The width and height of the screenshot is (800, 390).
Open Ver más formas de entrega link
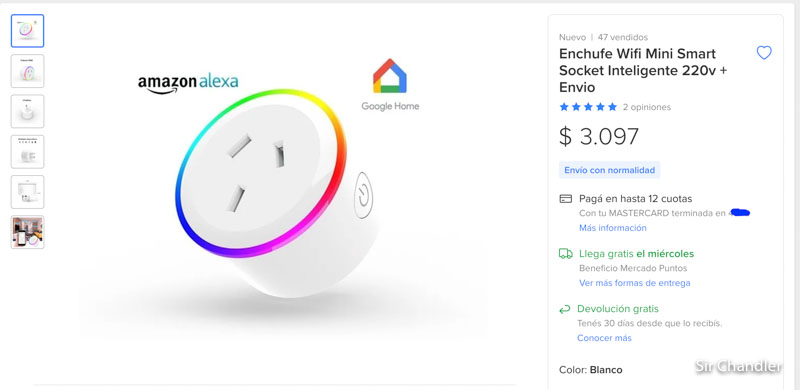pyautogui.click(x=635, y=283)
